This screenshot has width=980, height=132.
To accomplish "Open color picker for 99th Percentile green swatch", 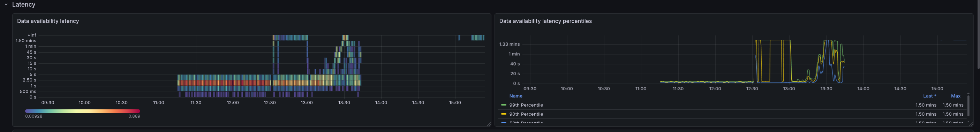I will [x=504, y=105].
